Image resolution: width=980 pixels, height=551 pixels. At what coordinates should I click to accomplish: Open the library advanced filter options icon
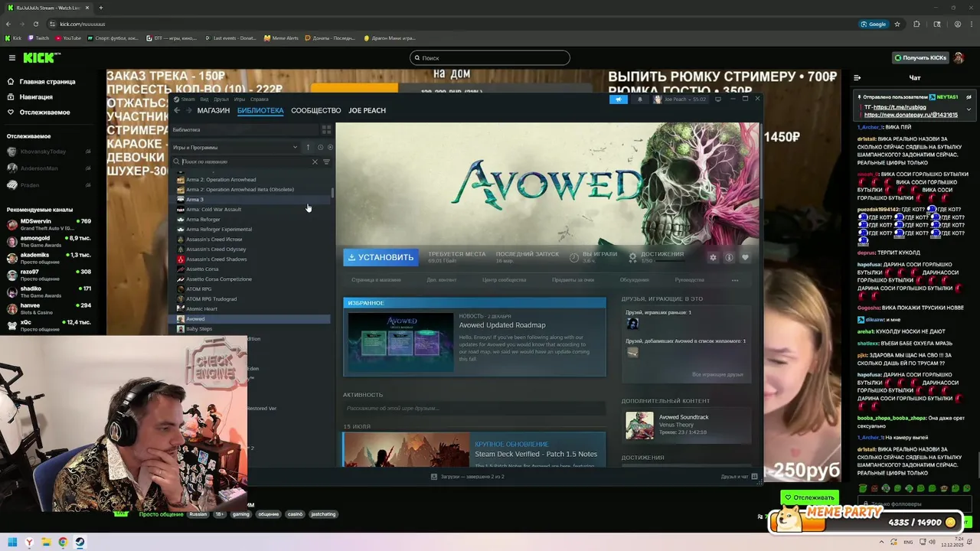326,161
